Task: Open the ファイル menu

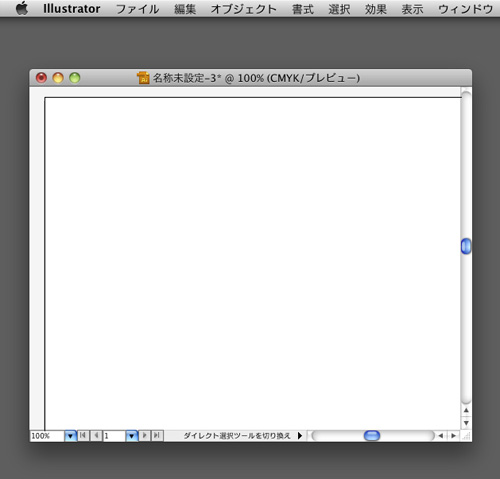Action: pyautogui.click(x=137, y=9)
